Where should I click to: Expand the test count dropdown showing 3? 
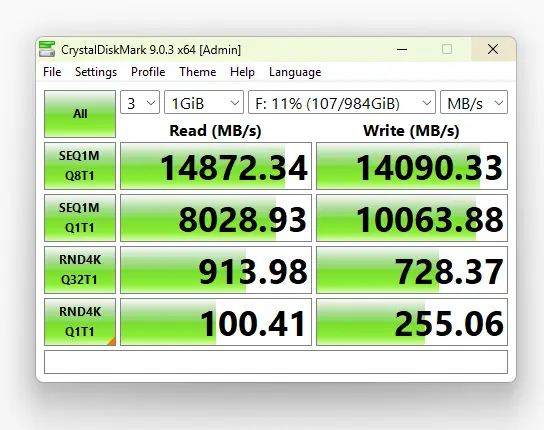(140, 102)
